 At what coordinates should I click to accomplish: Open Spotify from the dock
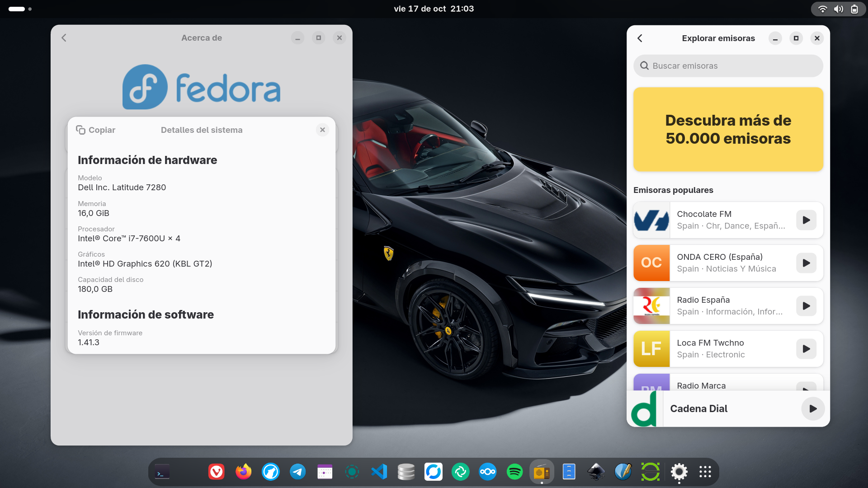(514, 472)
